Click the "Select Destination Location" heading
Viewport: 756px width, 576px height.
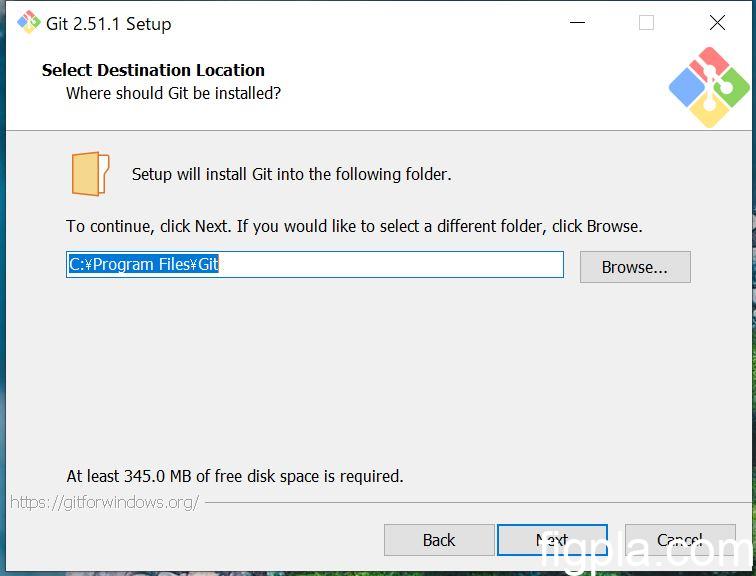coord(153,70)
